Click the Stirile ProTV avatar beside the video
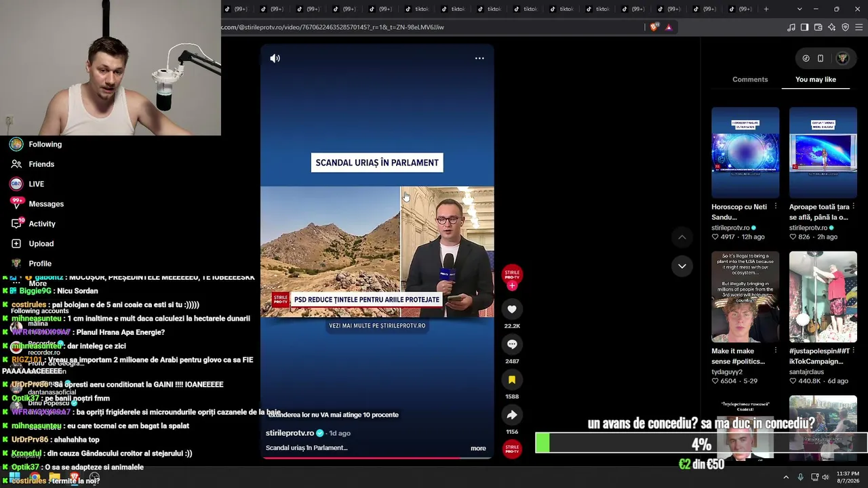This screenshot has height=488, width=868. point(512,273)
